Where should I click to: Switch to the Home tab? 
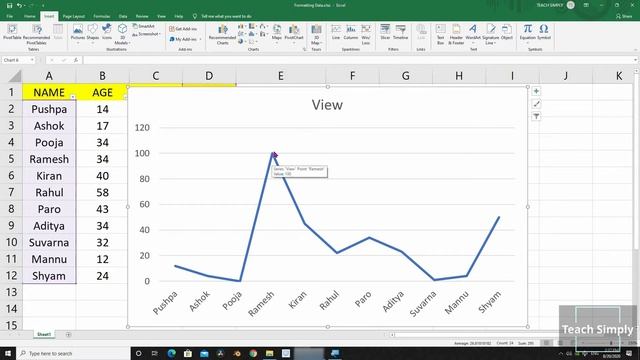point(29,16)
